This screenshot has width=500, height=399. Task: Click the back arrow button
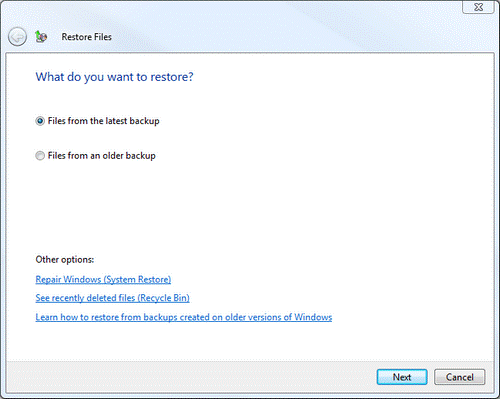tap(17, 37)
